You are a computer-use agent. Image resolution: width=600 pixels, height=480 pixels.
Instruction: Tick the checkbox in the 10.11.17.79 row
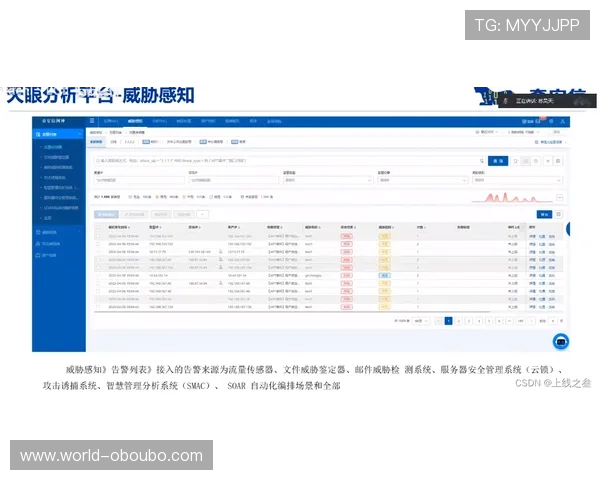tap(98, 252)
